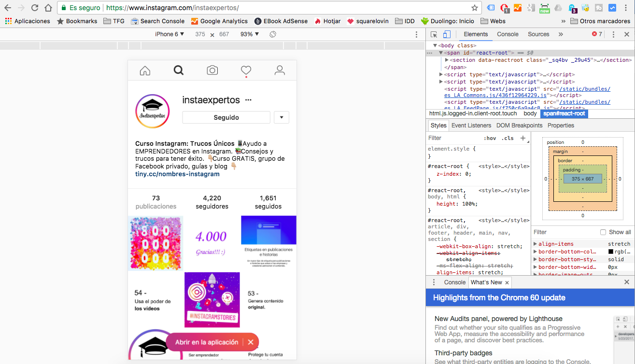Screen dimensions: 635x364
Task: Open the Properties tab
Action: (x=561, y=126)
